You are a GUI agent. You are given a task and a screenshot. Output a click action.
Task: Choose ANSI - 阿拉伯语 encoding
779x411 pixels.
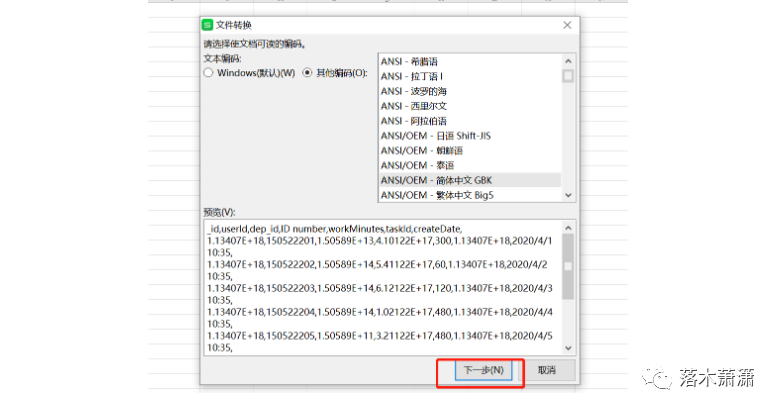click(470, 121)
